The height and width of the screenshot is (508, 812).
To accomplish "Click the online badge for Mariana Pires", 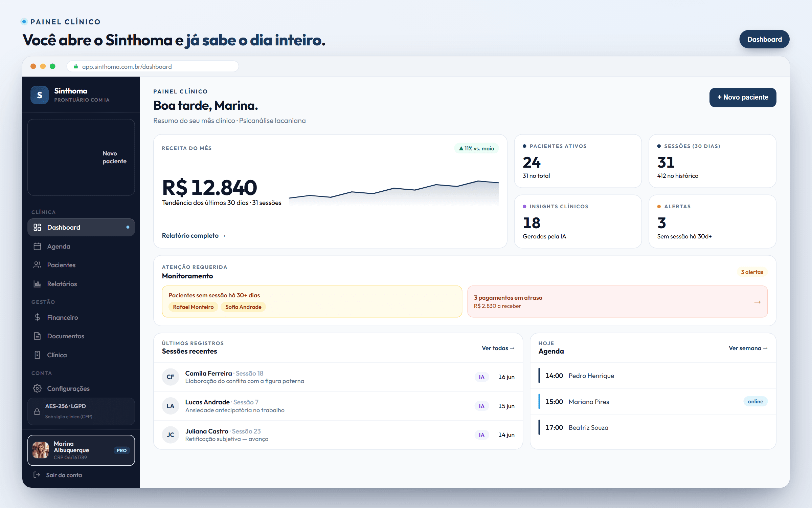I will click(x=755, y=401).
